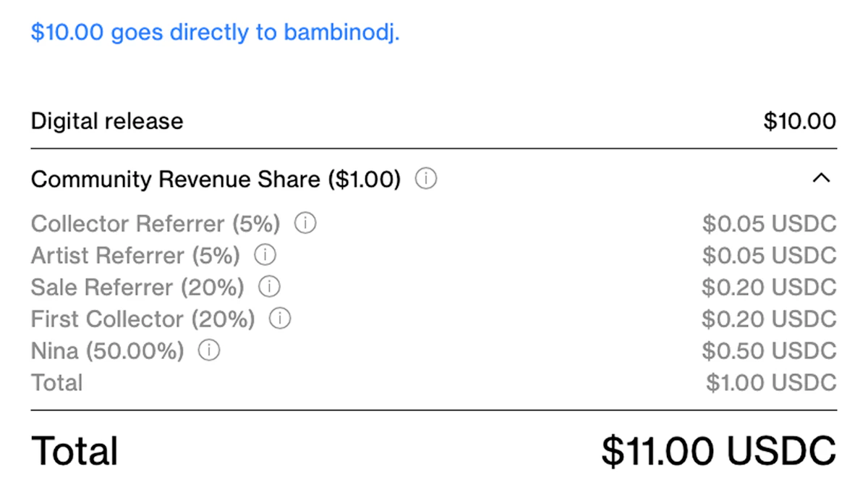Click the Sale Referrer (20%) label
The width and height of the screenshot is (868, 488).
tap(137, 287)
